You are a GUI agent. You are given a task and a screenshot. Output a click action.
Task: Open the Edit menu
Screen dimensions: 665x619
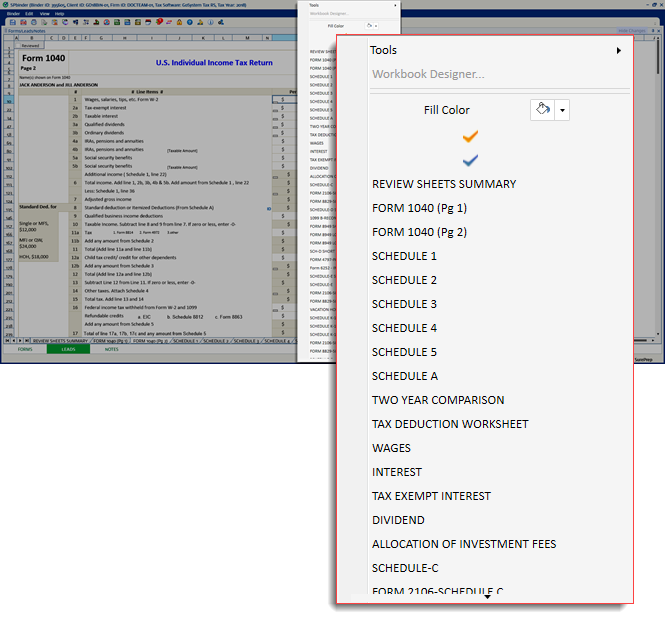(29, 14)
